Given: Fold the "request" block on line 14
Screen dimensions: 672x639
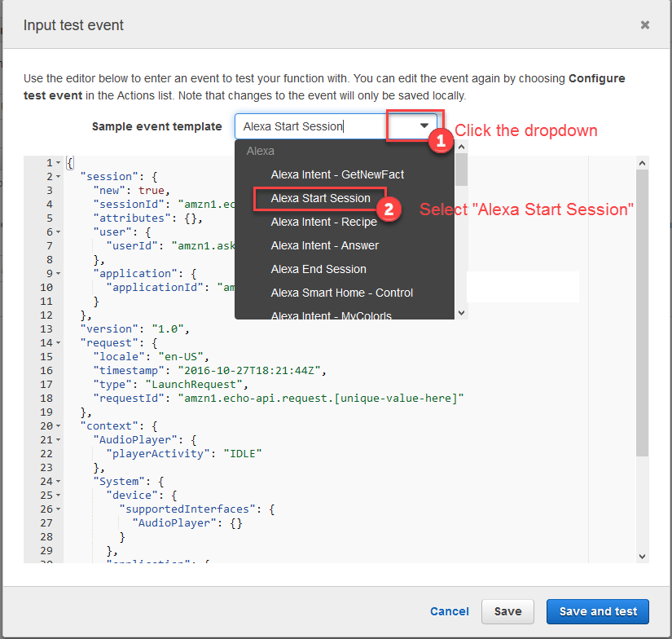Looking at the screenshot, I should [x=59, y=343].
